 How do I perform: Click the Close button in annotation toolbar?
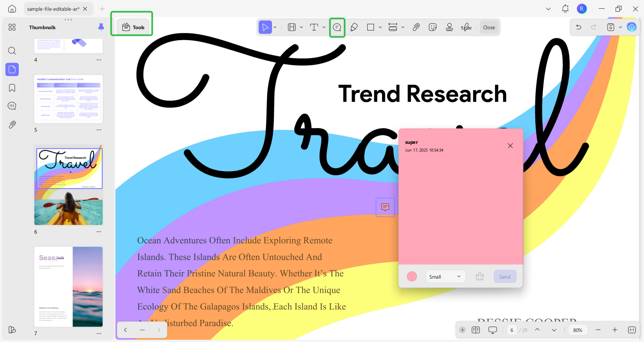489,27
